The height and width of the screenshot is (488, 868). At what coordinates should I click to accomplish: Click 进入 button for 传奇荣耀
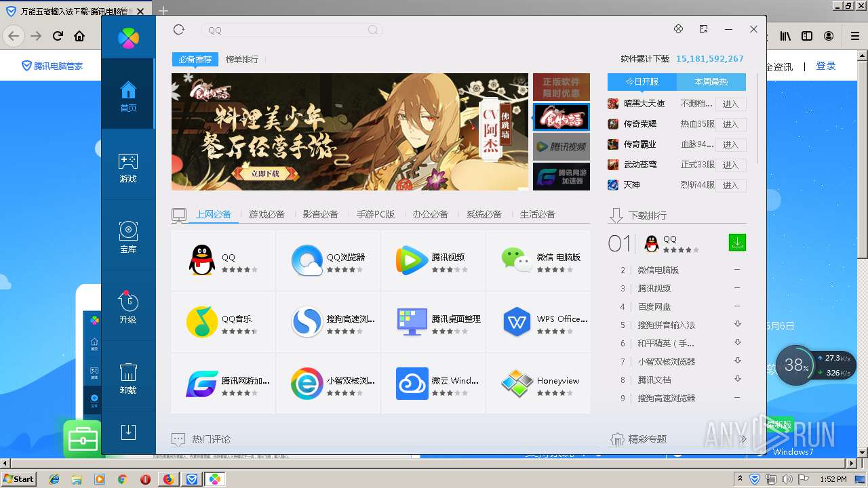[730, 125]
